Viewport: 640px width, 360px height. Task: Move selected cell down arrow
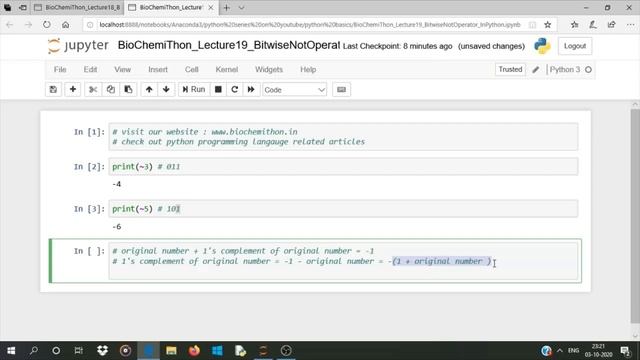pos(166,89)
